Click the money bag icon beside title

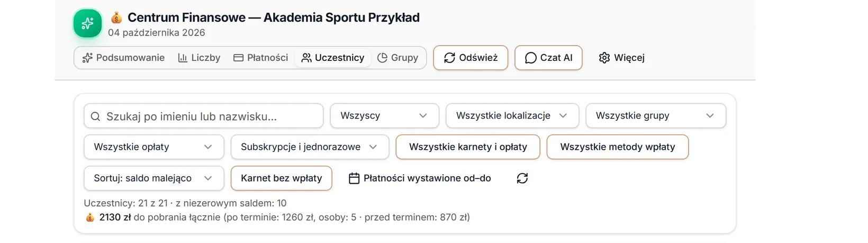click(116, 18)
